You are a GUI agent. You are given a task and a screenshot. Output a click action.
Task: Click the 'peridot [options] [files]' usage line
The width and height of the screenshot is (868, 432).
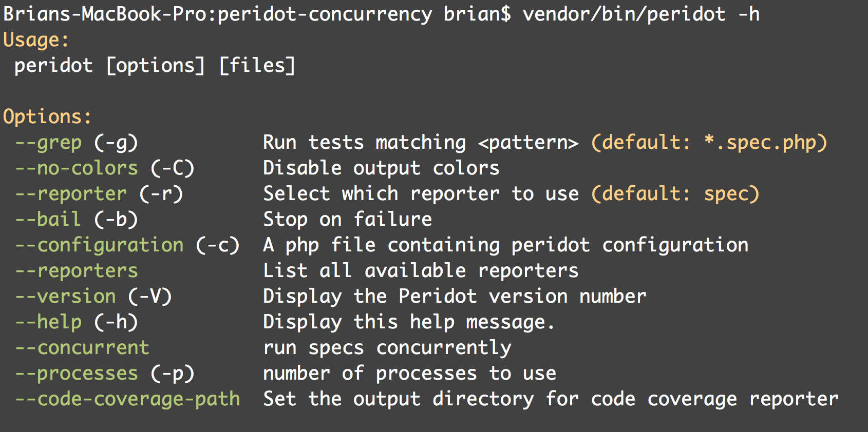click(x=155, y=66)
